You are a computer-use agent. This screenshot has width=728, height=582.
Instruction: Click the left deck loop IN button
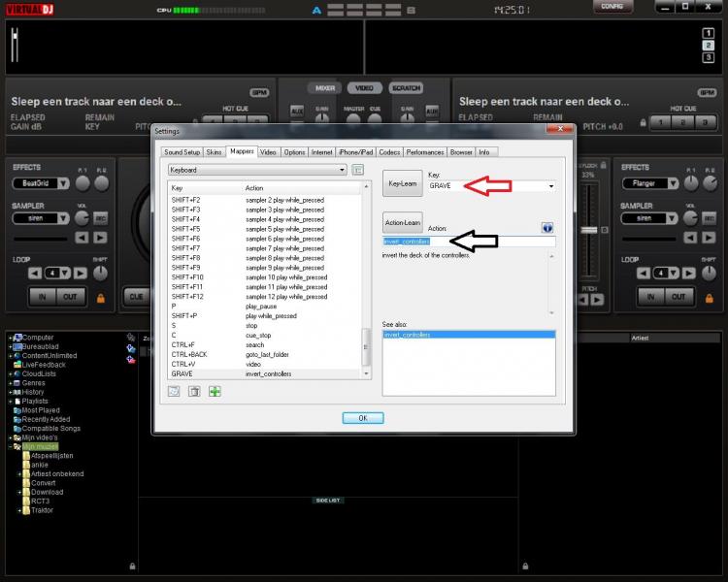click(43, 297)
